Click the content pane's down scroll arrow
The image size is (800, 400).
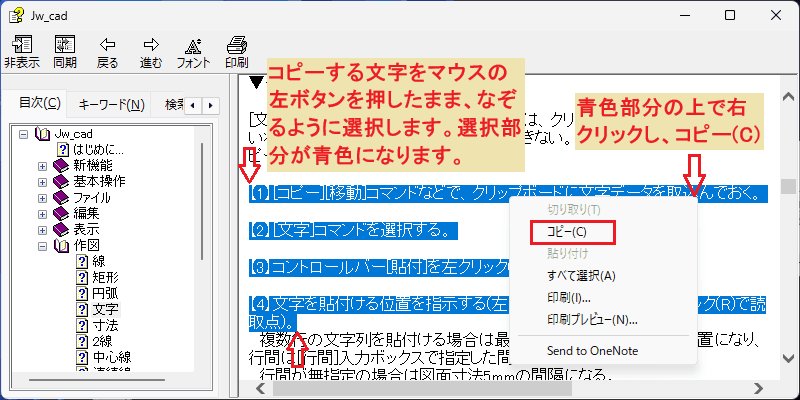pyautogui.click(x=788, y=358)
